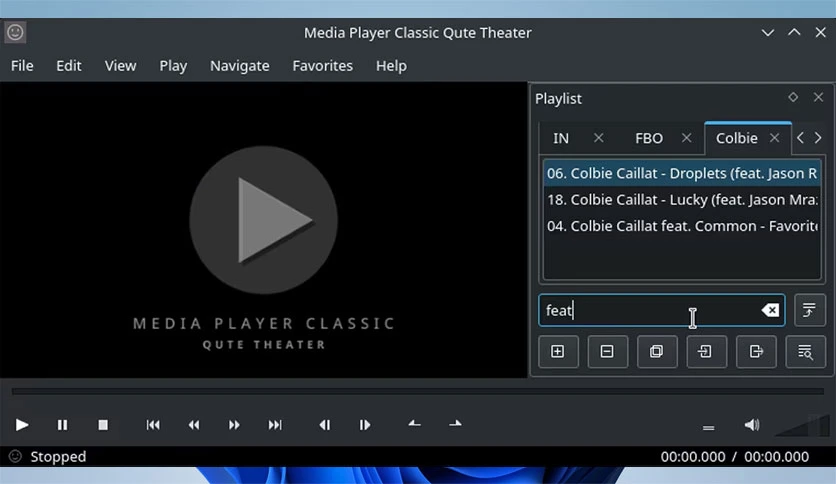Screen dimensions: 836x484
Task: Minimize the window with down chevron
Action: click(768, 33)
